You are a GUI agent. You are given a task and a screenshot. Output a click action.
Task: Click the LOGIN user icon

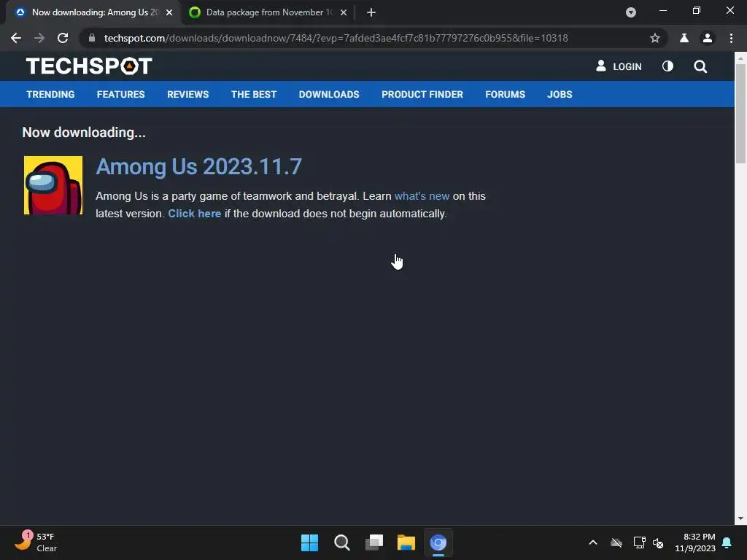point(601,66)
